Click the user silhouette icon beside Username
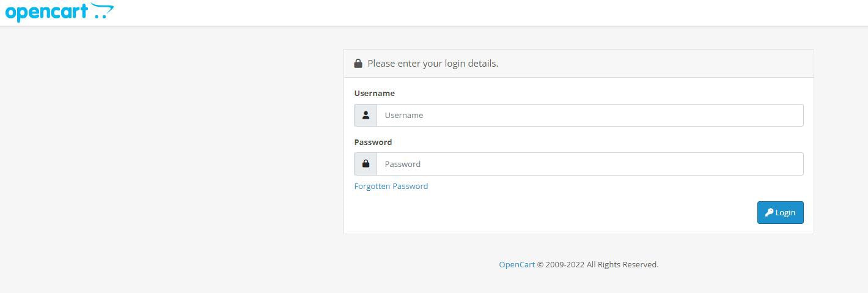The width and height of the screenshot is (868, 293). 366,115
